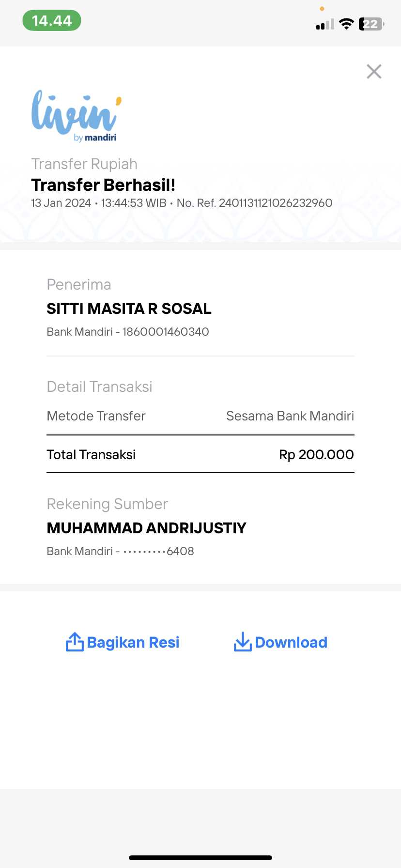This screenshot has height=868, width=401.
Task: Tap the cellular signal bars icon
Action: (x=325, y=24)
